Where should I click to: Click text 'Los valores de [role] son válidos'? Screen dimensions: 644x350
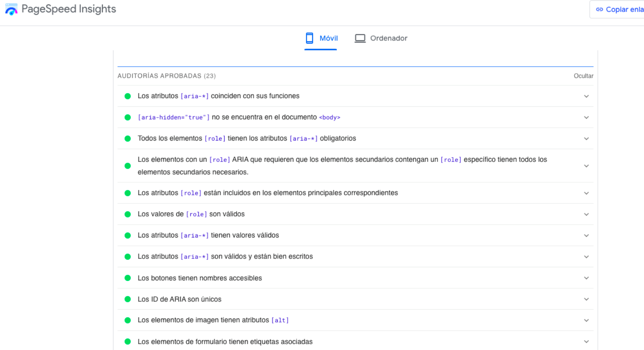pos(191,214)
